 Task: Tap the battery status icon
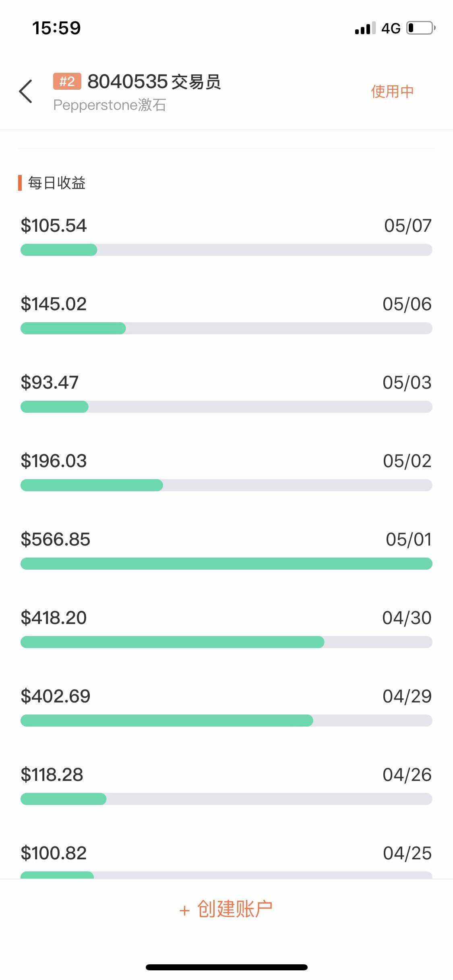point(420,28)
